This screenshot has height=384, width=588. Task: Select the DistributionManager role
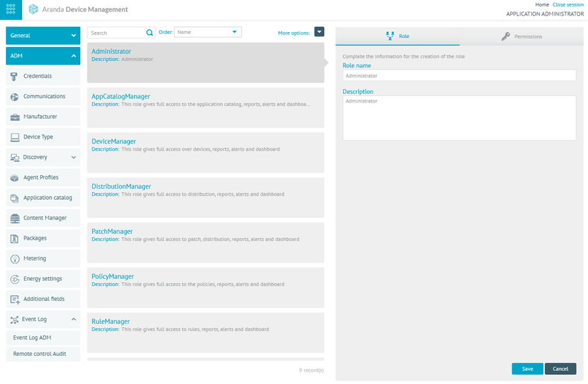[x=206, y=198]
